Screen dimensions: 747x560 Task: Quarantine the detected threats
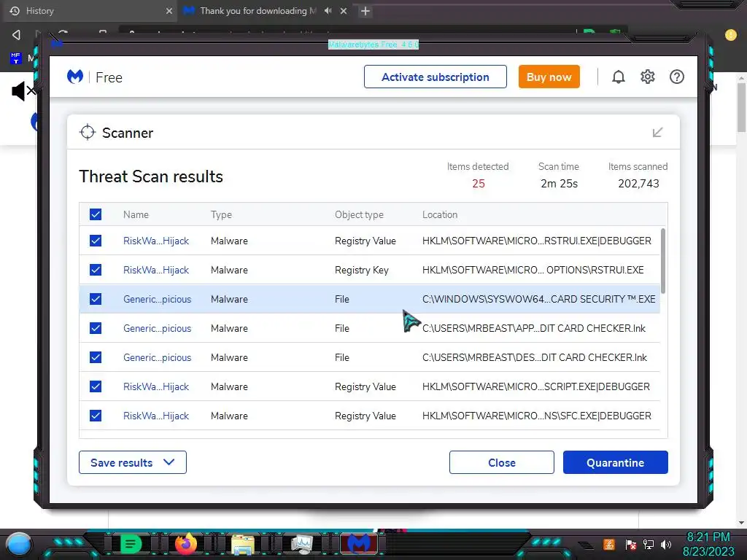click(615, 462)
